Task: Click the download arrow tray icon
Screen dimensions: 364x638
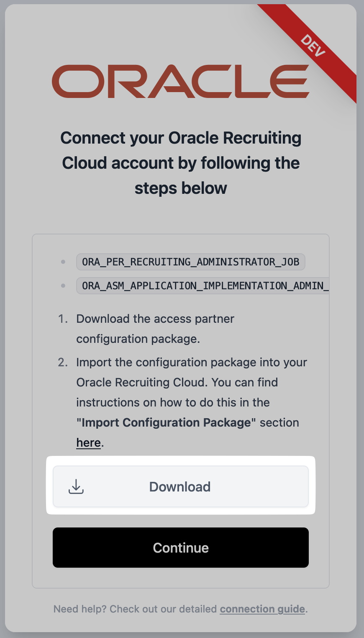Action: pos(76,486)
